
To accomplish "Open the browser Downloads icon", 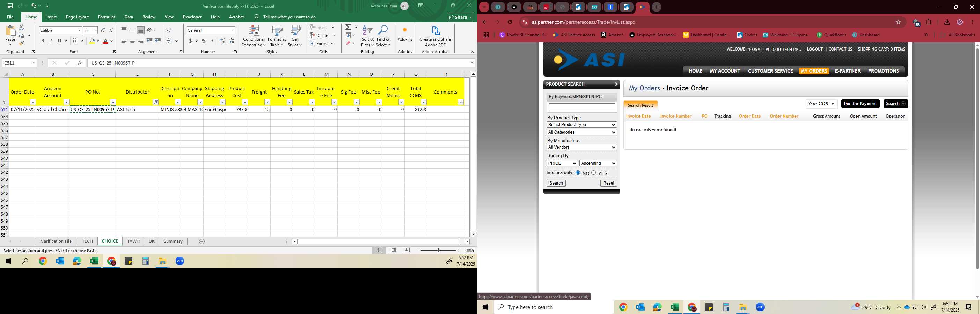I will tap(947, 22).
